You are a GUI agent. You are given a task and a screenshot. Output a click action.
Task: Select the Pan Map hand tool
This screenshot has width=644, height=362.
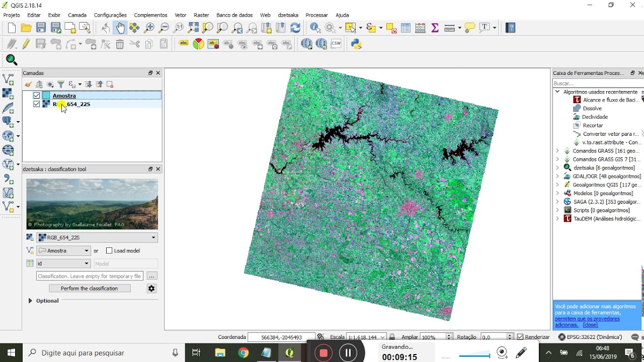click(120, 28)
